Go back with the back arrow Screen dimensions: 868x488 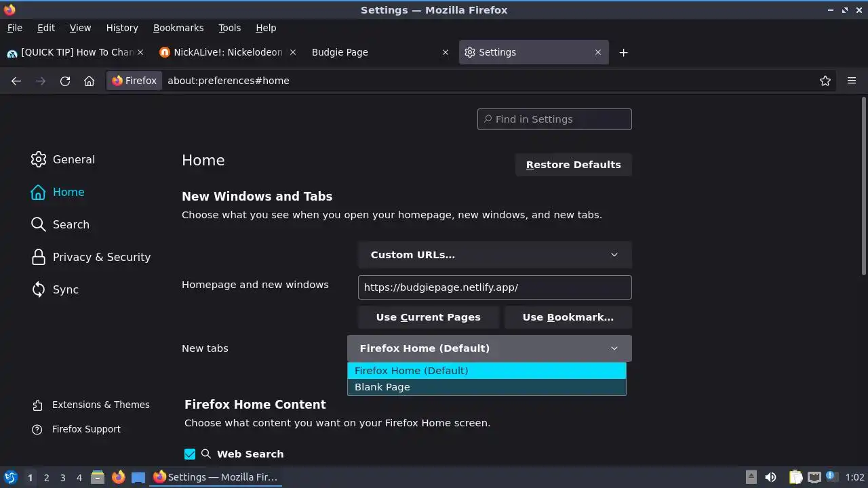(16, 81)
